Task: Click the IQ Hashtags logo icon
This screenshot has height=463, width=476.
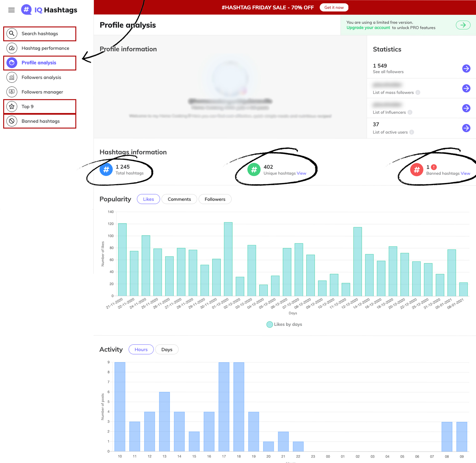Action: [26, 10]
